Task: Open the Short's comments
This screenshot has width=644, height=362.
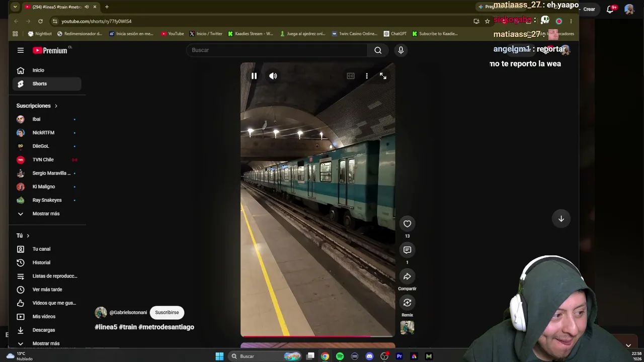Action: pos(408,250)
